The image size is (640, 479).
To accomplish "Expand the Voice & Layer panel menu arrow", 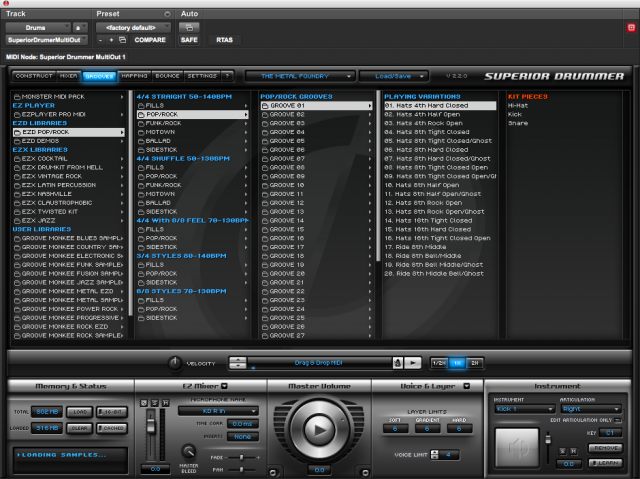I will point(467,386).
